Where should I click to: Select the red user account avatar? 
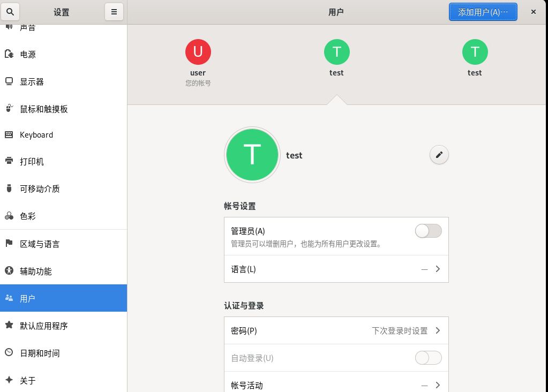198,52
